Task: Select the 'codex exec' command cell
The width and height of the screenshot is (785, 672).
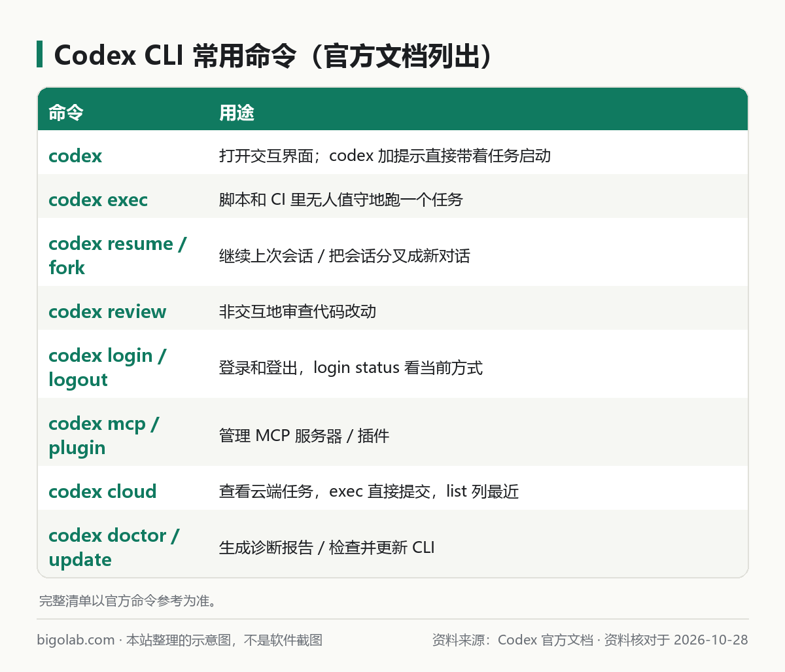Action: [98, 200]
